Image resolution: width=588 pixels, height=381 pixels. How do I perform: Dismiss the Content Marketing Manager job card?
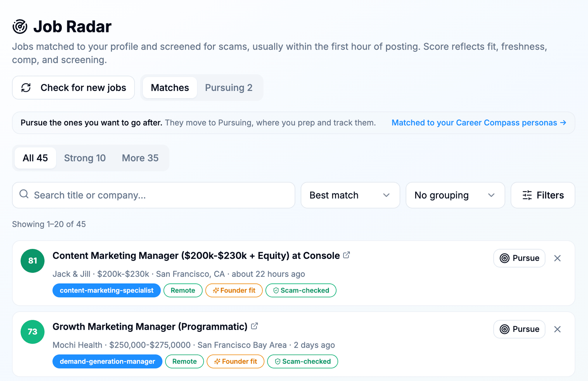(557, 258)
